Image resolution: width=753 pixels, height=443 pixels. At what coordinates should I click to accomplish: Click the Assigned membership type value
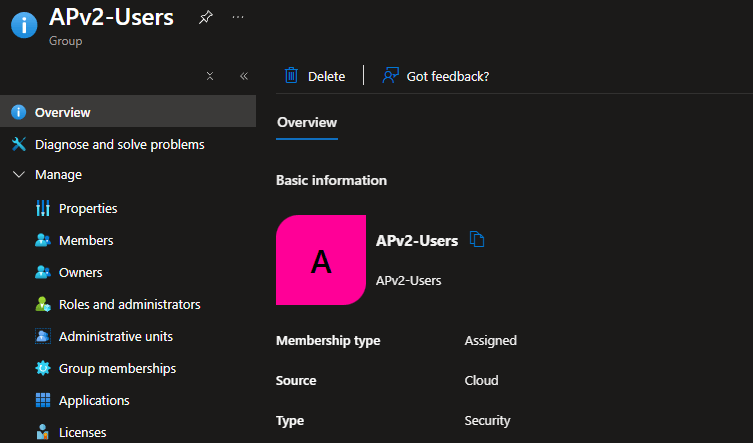491,340
